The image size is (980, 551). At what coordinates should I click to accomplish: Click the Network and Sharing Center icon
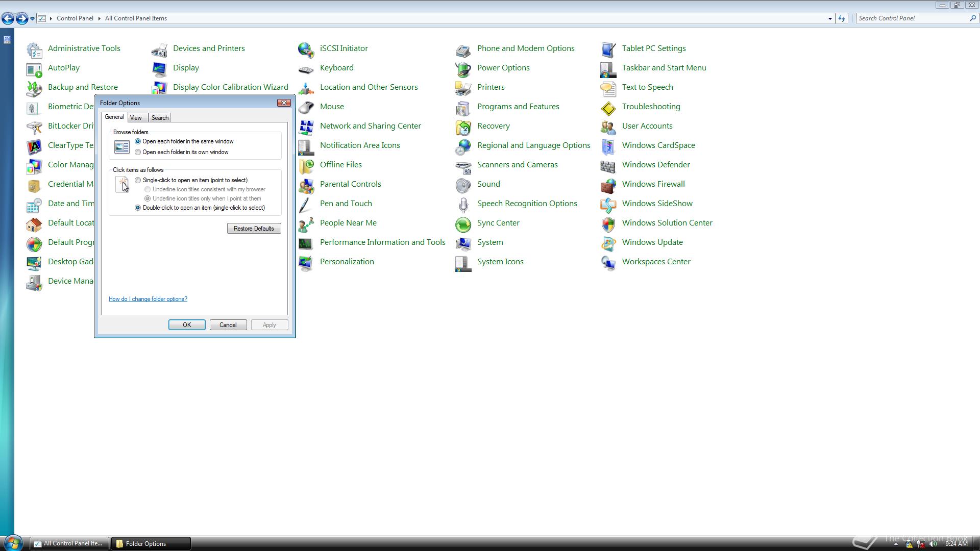pyautogui.click(x=306, y=127)
